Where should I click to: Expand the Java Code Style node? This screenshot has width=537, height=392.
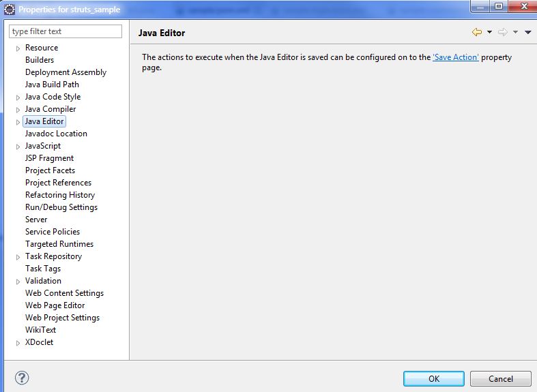pyautogui.click(x=18, y=97)
